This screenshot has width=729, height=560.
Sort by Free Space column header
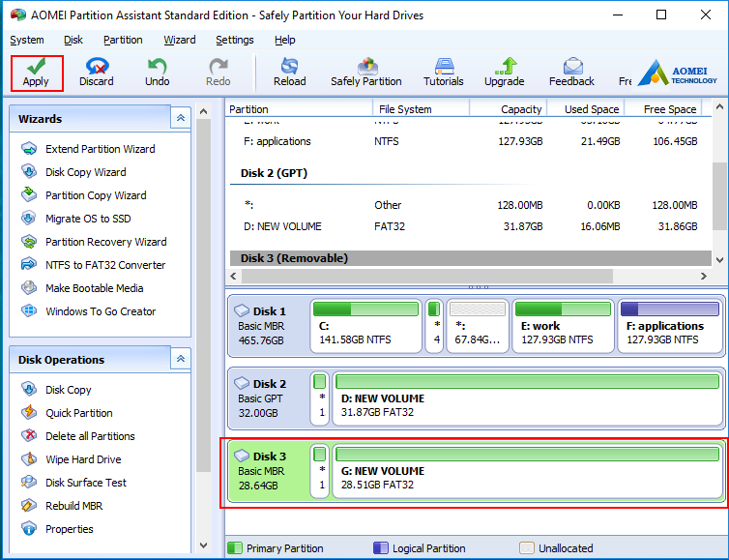click(x=663, y=109)
